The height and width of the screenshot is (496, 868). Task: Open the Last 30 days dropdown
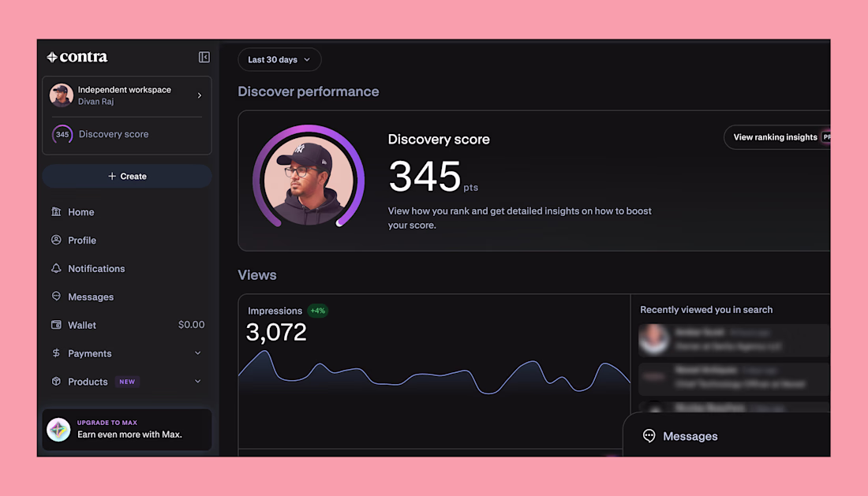pos(279,60)
